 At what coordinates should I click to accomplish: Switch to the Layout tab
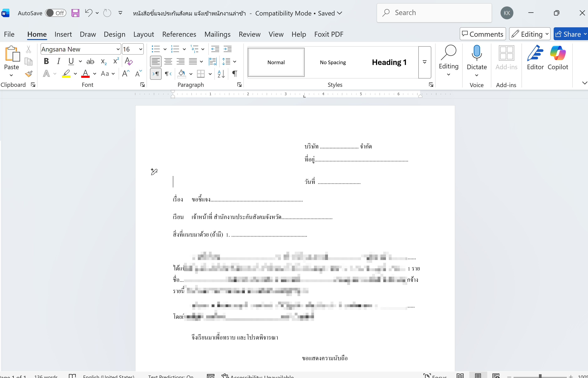click(143, 34)
